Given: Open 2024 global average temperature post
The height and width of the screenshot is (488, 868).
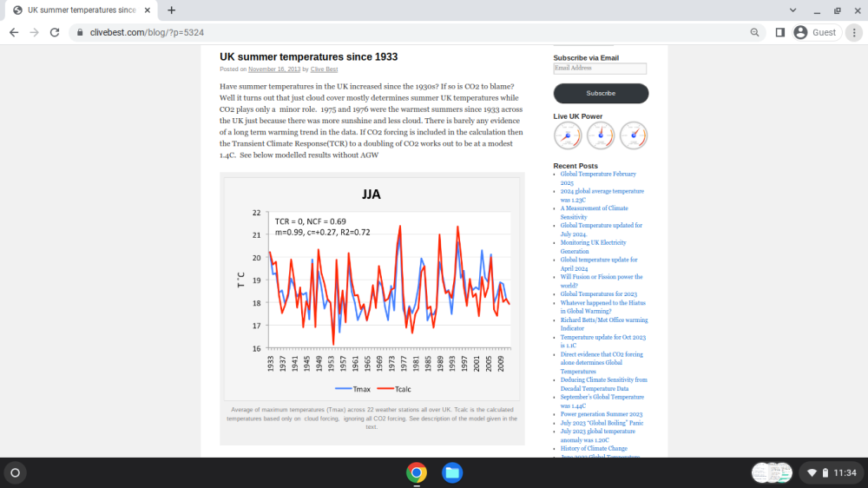Looking at the screenshot, I should pyautogui.click(x=602, y=195).
